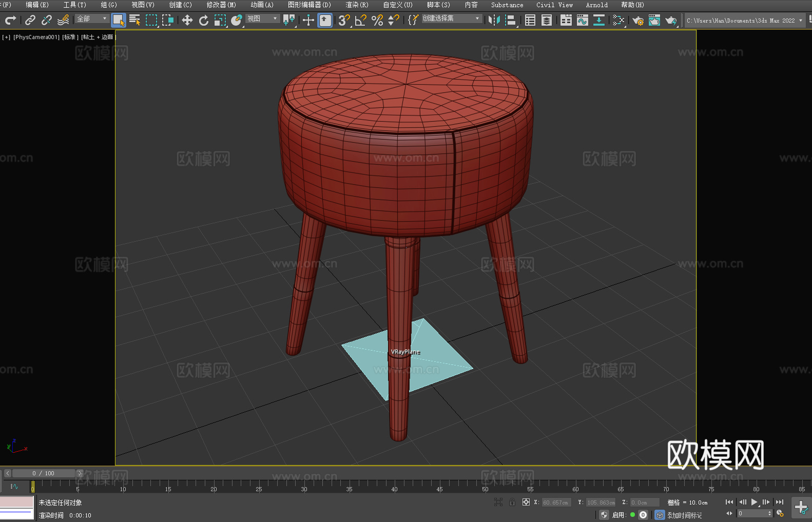Open the 渲染(R) menu
The image size is (812, 522).
click(x=357, y=5)
